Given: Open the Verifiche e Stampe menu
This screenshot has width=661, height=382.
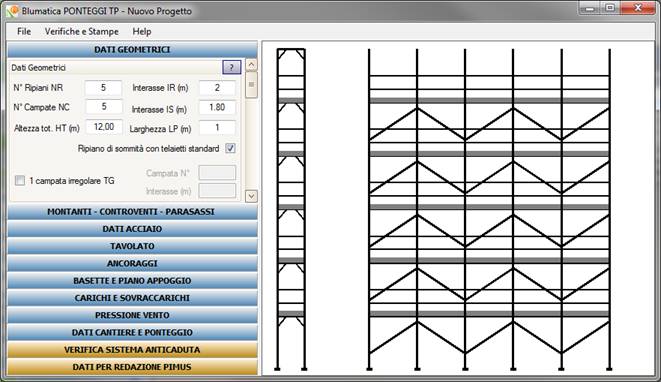Looking at the screenshot, I should [82, 32].
